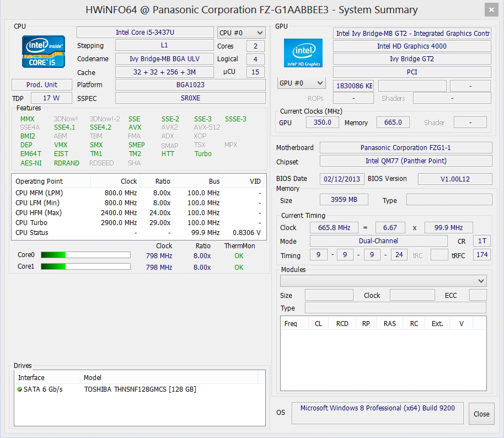The height and width of the screenshot is (438, 504).
Task: Click the Prod. Unit button
Action: (42, 85)
